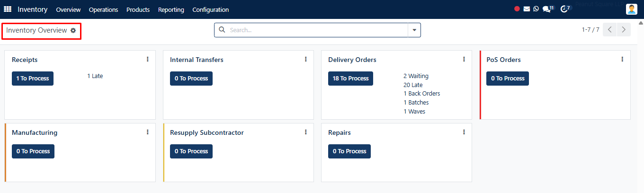Click the gear icon next to Inventory Overview
This screenshot has height=193, width=644.
(73, 30)
